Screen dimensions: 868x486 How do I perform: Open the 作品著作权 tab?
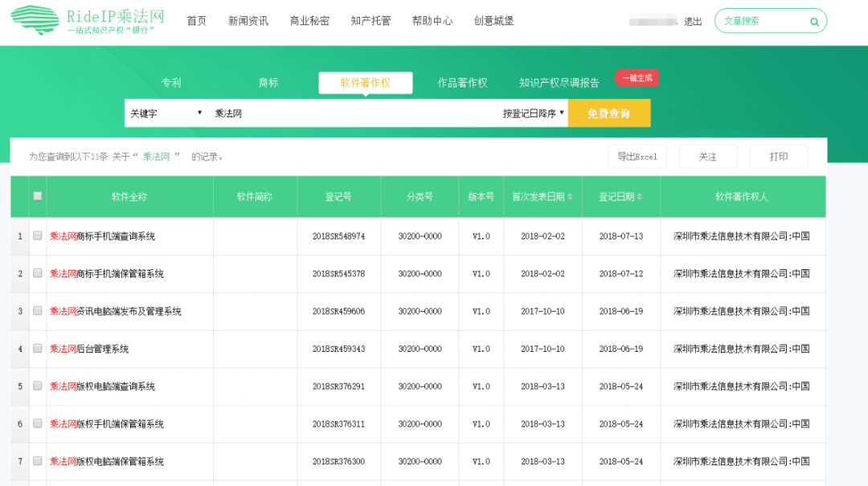[x=462, y=83]
